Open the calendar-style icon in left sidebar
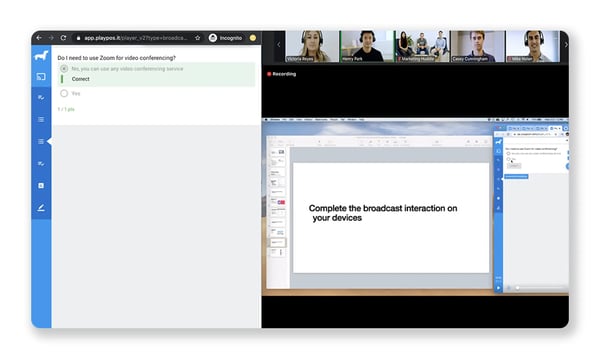 point(41,186)
